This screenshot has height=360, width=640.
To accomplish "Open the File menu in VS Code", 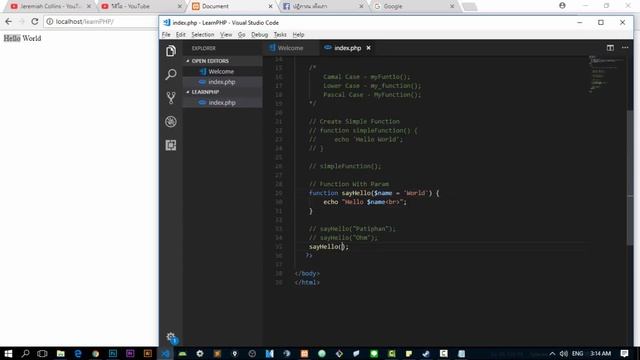I will (166, 35).
